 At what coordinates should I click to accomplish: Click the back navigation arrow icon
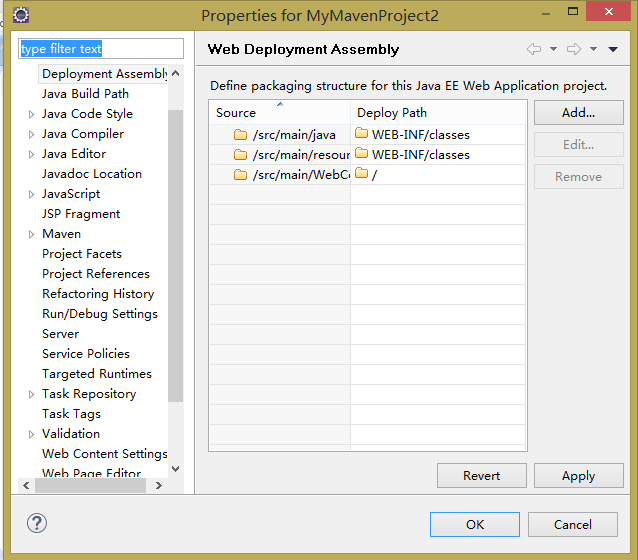[534, 49]
